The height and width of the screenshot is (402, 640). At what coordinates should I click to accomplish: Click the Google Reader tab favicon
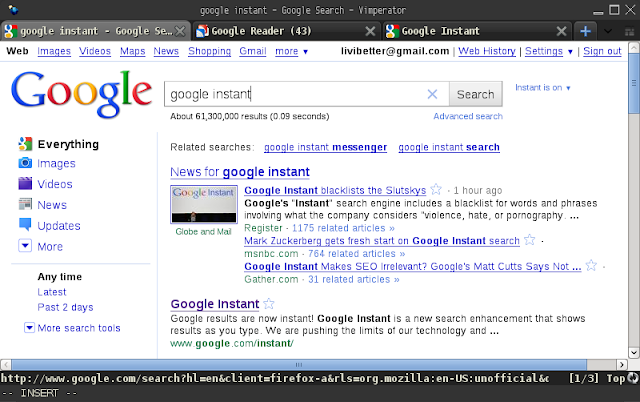tap(202, 31)
